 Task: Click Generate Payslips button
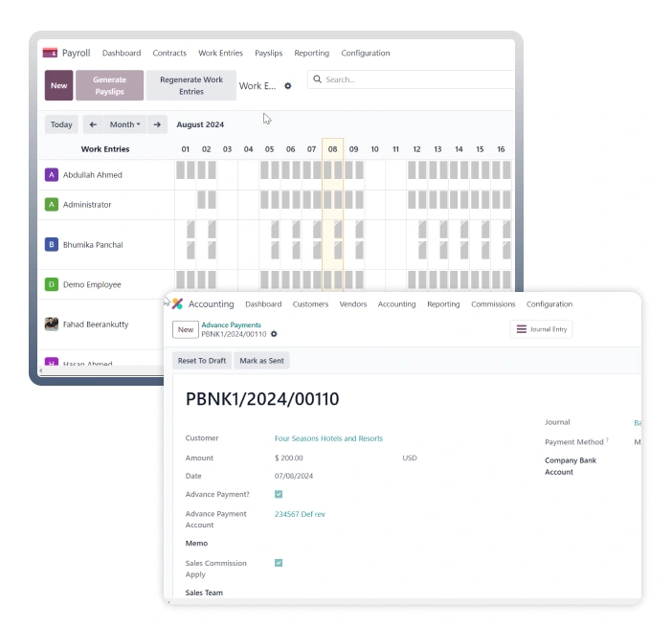(x=110, y=85)
